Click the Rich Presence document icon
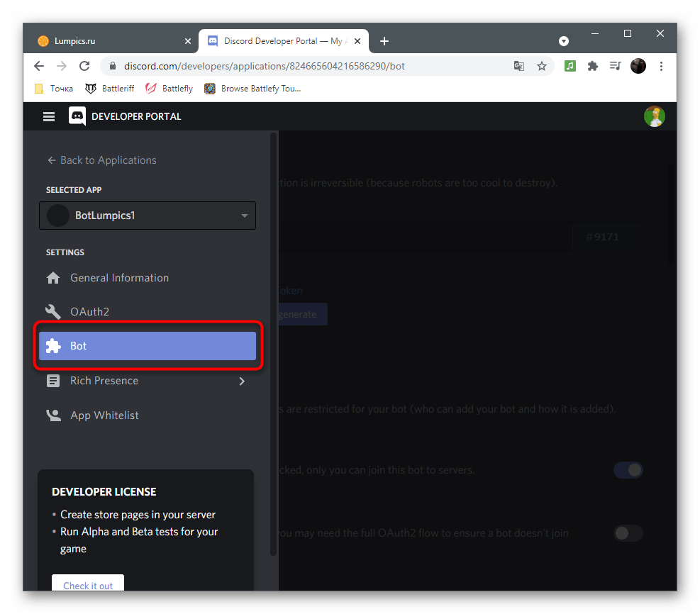 click(52, 381)
